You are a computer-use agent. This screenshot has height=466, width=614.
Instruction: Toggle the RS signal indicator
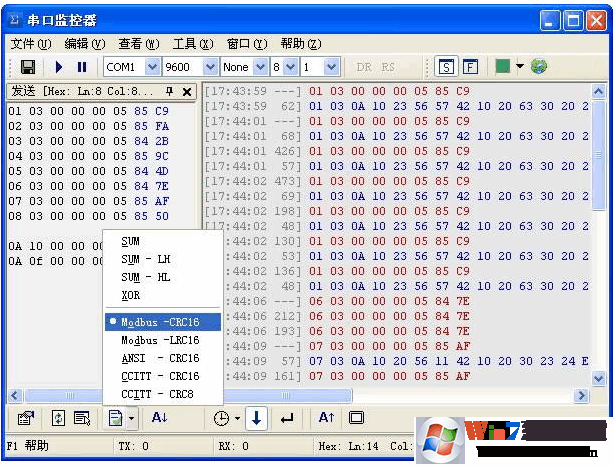(x=388, y=67)
